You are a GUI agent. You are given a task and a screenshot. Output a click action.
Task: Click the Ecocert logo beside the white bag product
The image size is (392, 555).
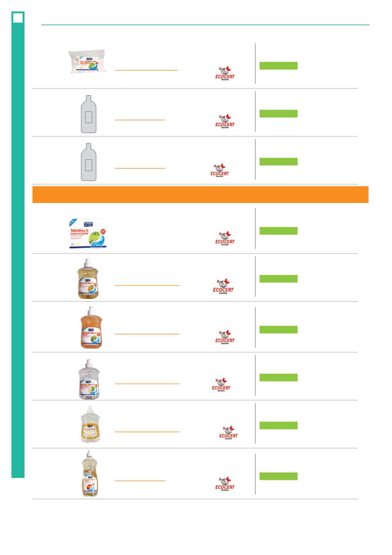225,73
